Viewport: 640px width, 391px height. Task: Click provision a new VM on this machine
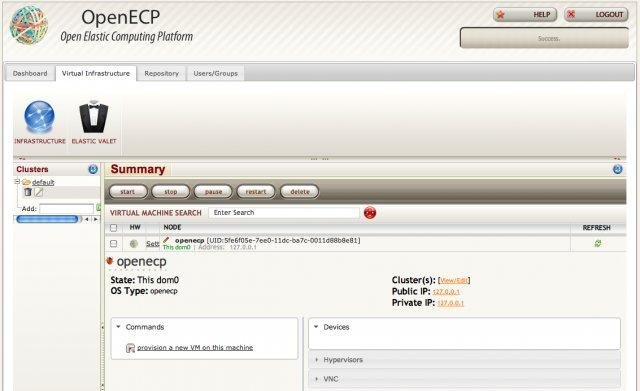(x=195, y=348)
